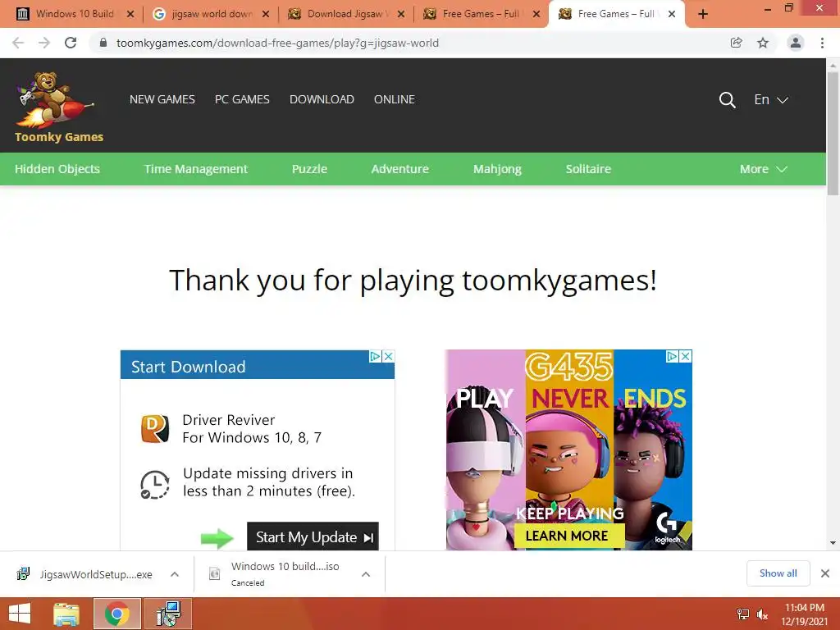Open options chevron for JigsawWorldSetup download

pos(175,574)
